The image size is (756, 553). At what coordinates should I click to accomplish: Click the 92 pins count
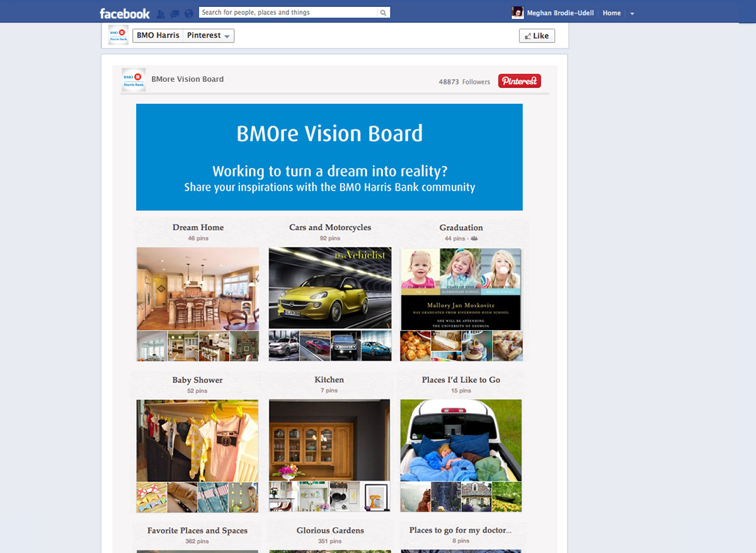coord(329,239)
